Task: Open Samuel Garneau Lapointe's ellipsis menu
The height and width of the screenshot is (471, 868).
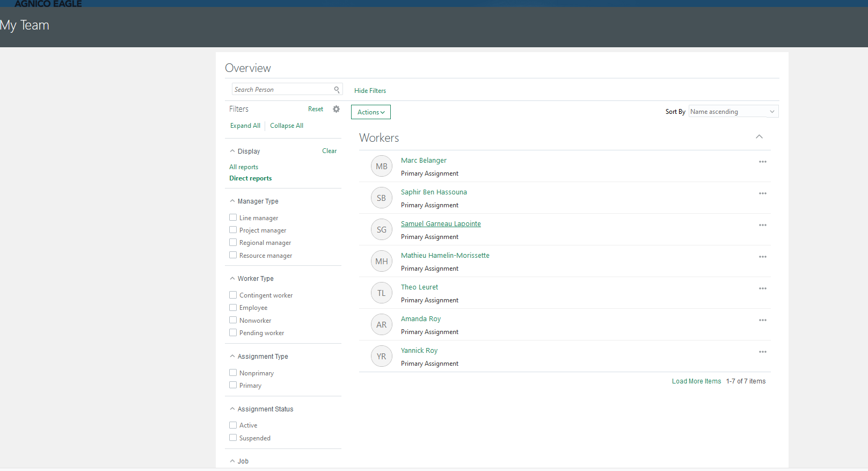Action: 762,225
